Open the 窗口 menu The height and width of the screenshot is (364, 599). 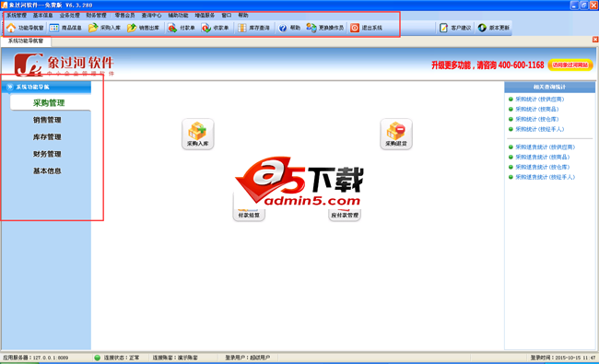(227, 16)
